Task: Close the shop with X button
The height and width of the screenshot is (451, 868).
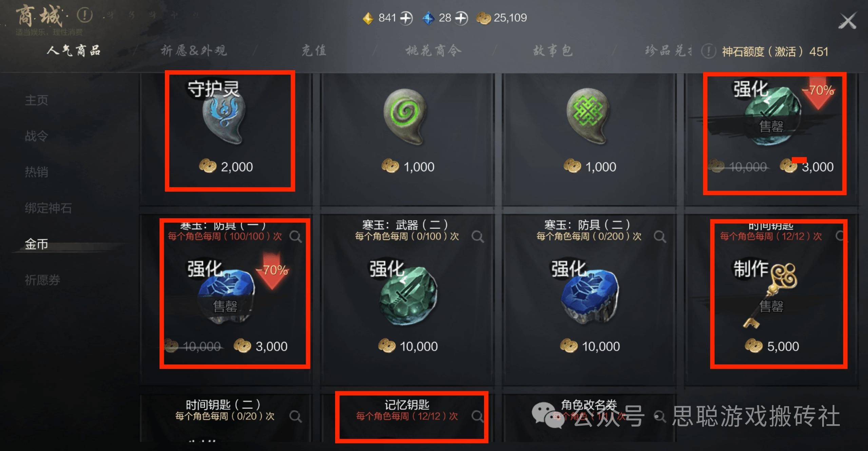Action: click(848, 21)
